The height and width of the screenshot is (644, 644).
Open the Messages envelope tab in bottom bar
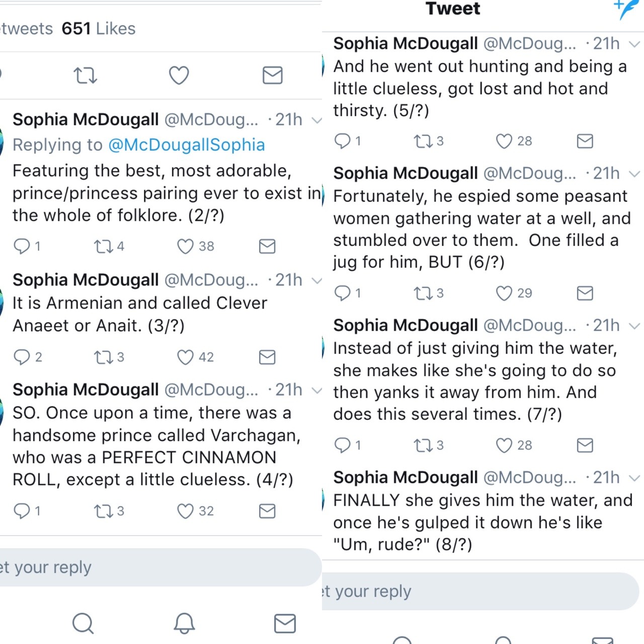285,623
